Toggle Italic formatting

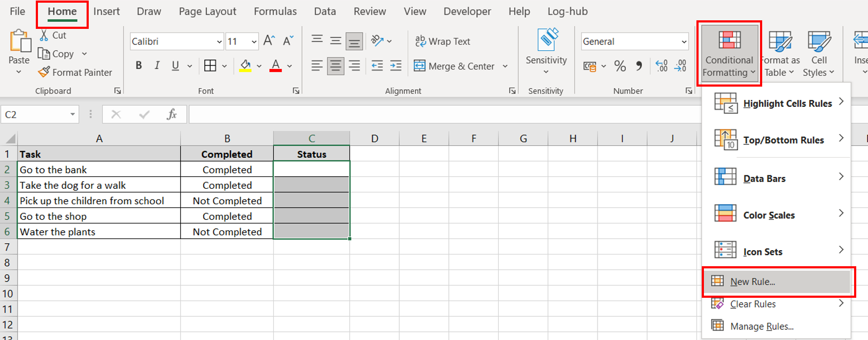tap(157, 66)
